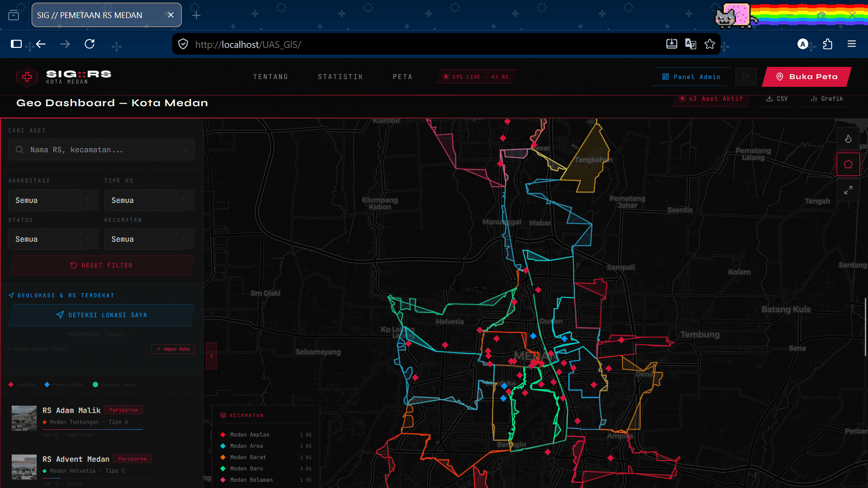Select the RS Advent Medan thumbnail
This screenshot has width=868, height=488.
pos(24,467)
